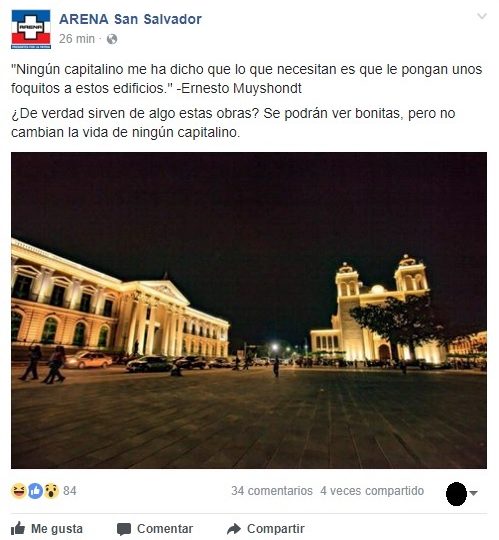Open the comment-as profile selector dropdown arrow

click(474, 493)
